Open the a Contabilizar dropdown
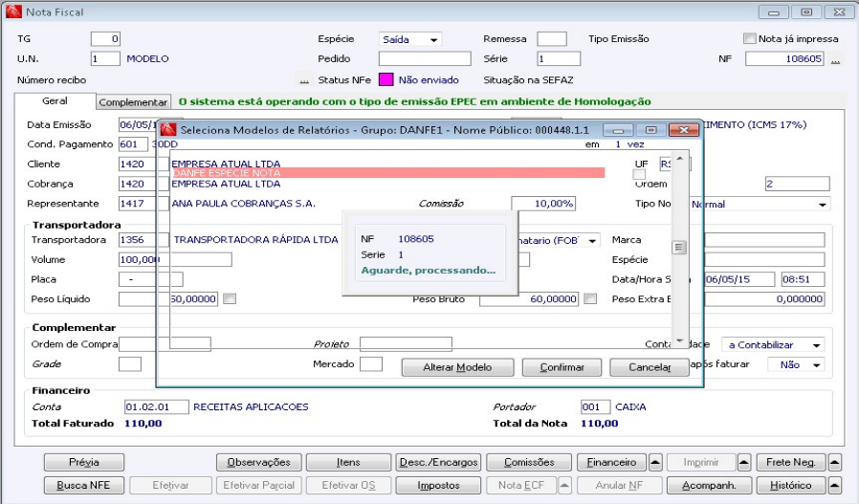 coord(816,345)
